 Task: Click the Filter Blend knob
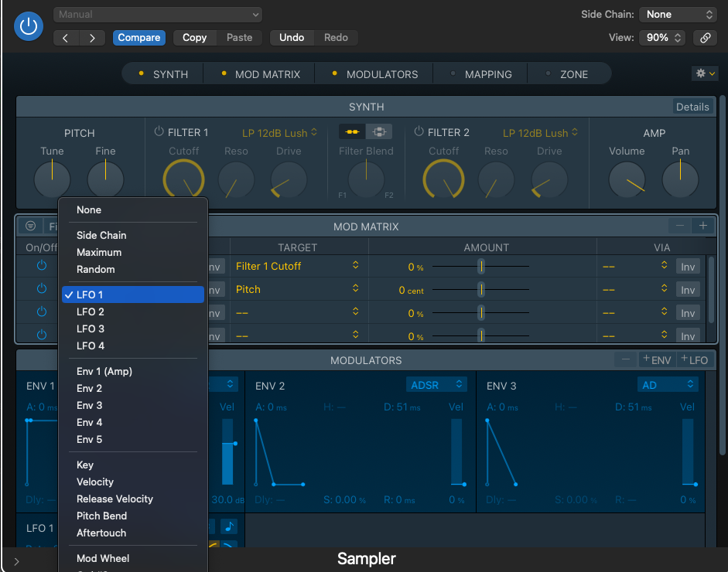click(367, 179)
